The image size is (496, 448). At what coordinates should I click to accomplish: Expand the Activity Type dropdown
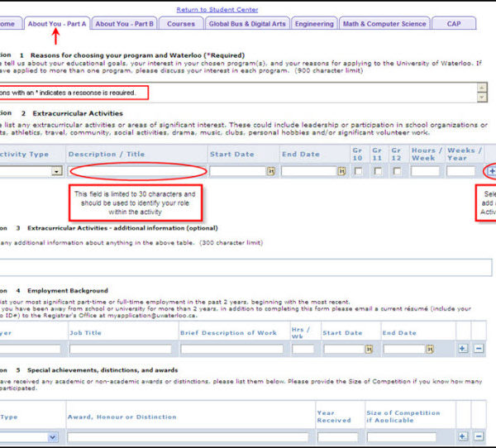pyautogui.click(x=56, y=171)
